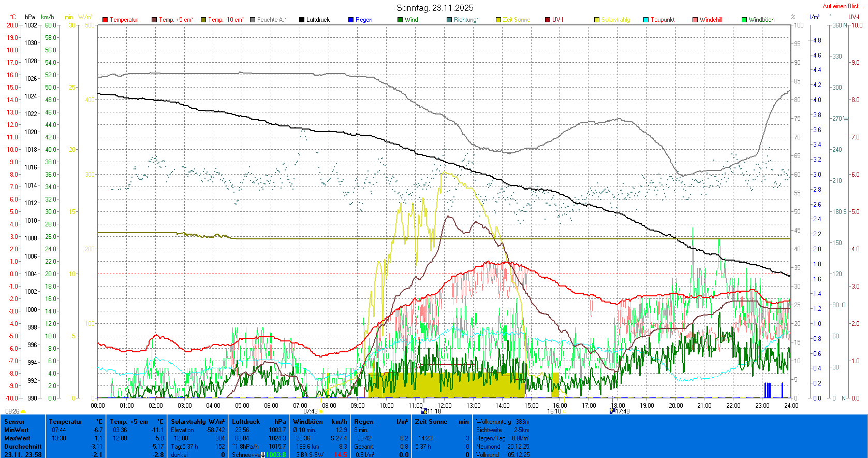Viewport: 868px width, 458px height.
Task: Click the yellow Zeit Sonne legend icon
Action: coord(498,20)
